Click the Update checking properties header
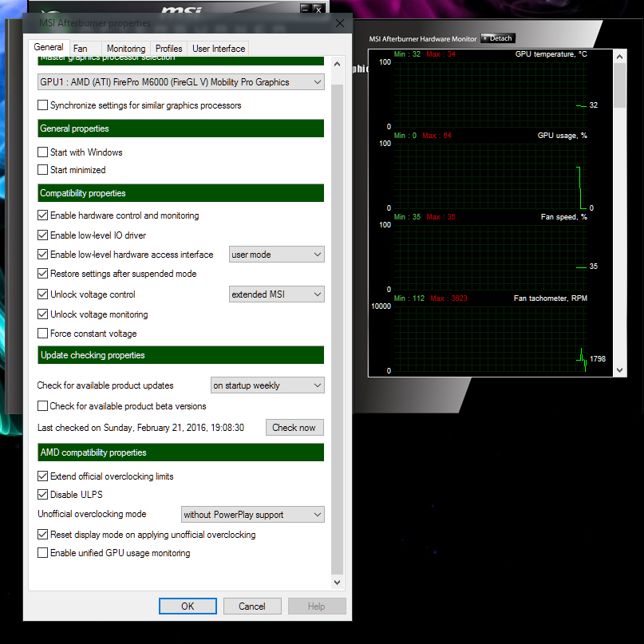Screen dimensions: 644x644 pyautogui.click(x=180, y=355)
